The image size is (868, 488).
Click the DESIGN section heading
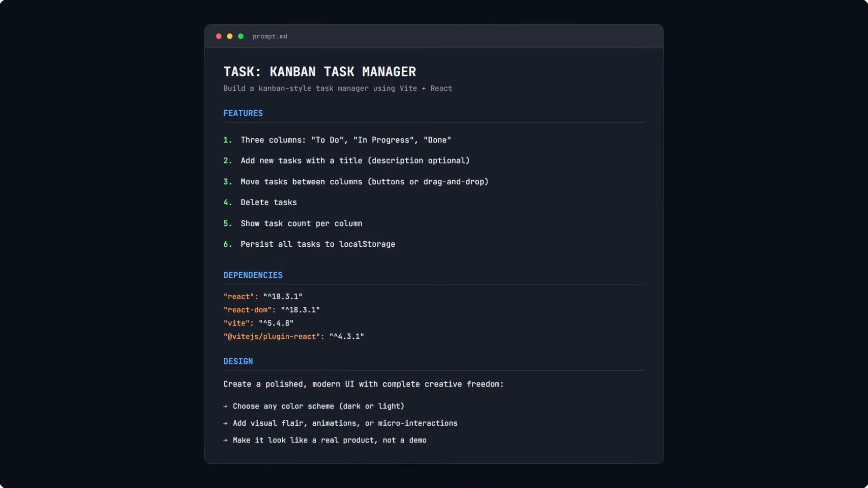tap(238, 361)
